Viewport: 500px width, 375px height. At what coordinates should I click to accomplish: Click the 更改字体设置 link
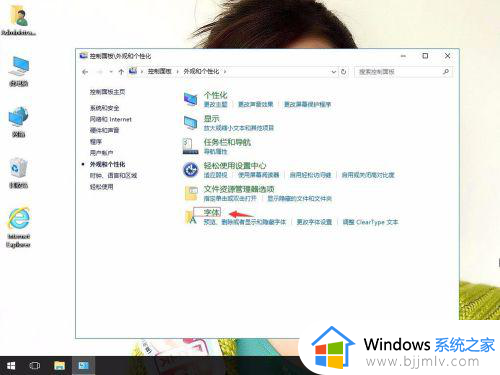[x=314, y=222]
